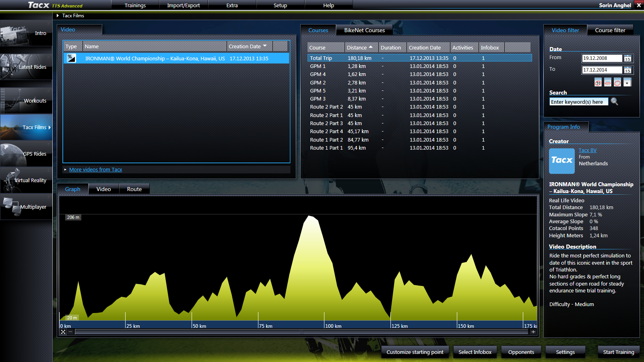Click the video type icon in IRONMAN row
Screen dimensions: 644x362
(71, 58)
